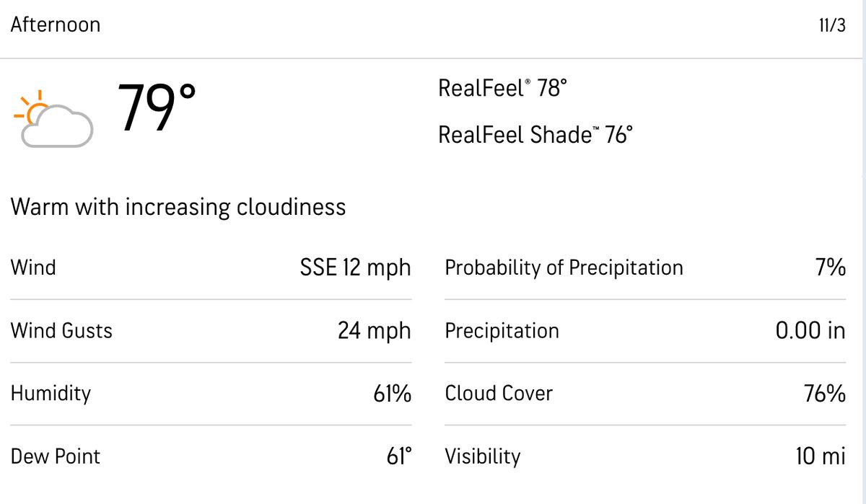This screenshot has width=866, height=504.
Task: Click the 24 mph gusts value
Action: coord(374,331)
